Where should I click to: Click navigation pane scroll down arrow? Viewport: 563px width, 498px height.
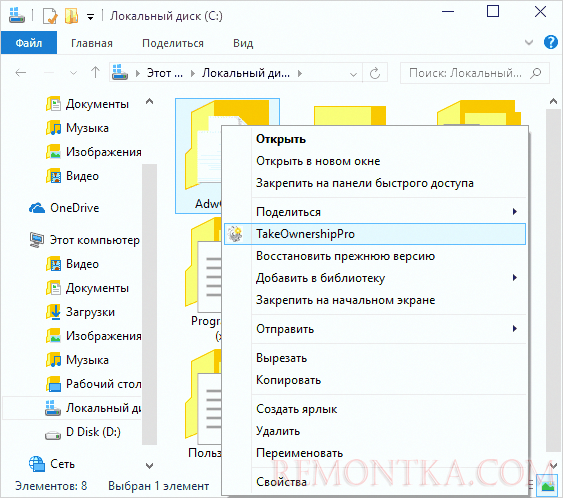tap(149, 466)
